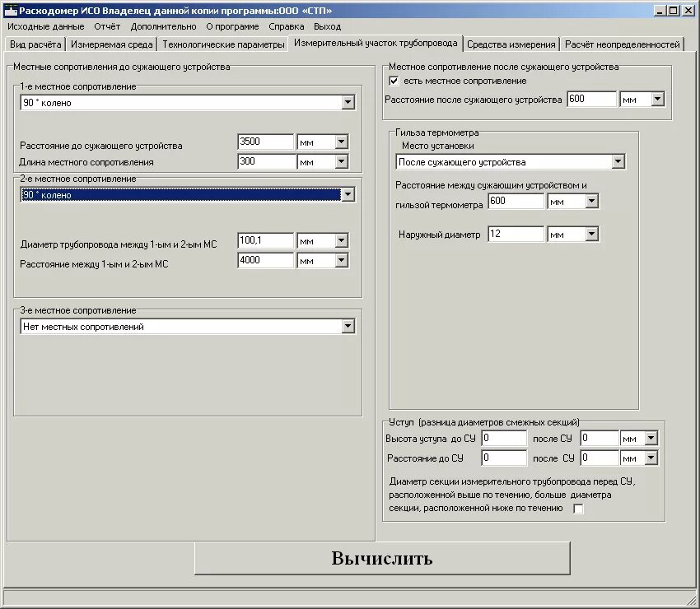
Task: Open the Отчёт menu
Action: tap(107, 27)
